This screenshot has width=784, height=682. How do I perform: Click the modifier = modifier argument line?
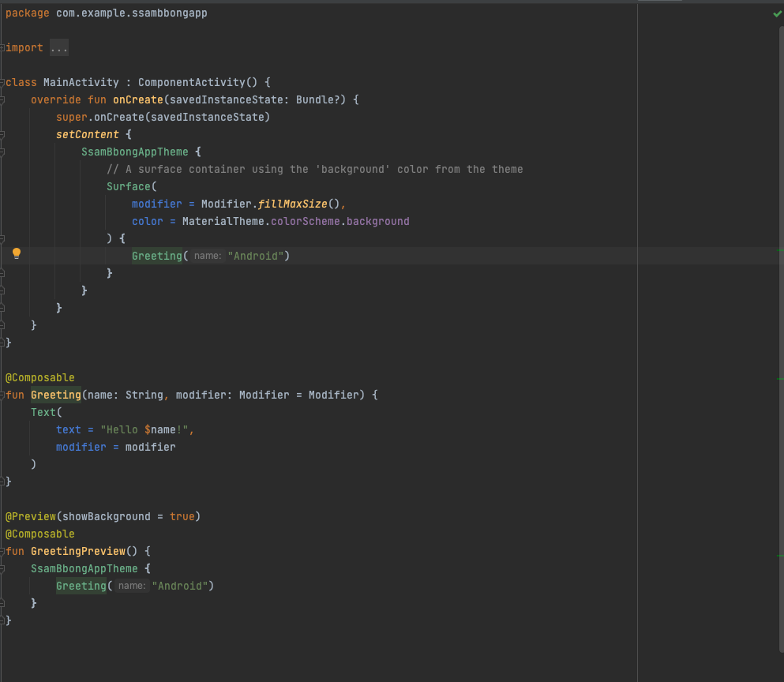(x=115, y=447)
